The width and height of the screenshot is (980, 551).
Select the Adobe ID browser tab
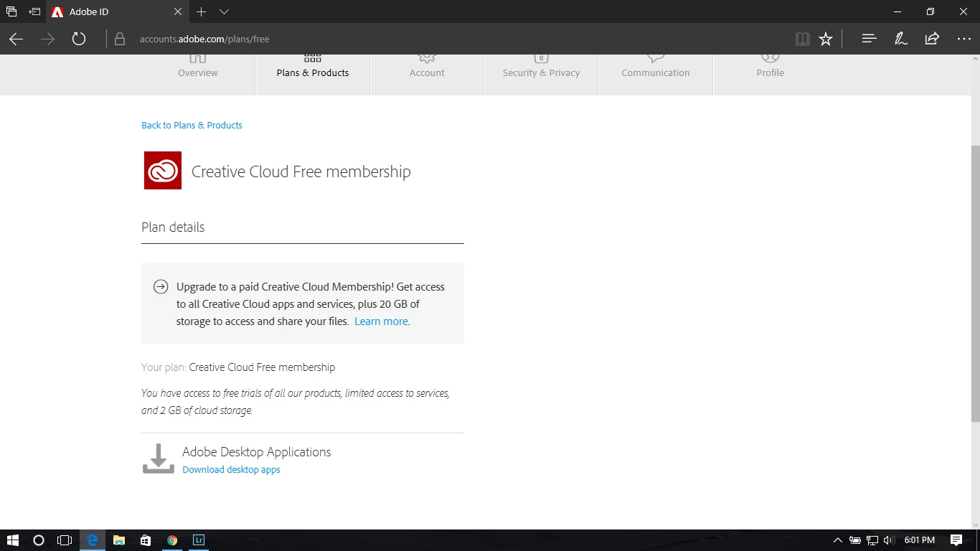point(118,11)
